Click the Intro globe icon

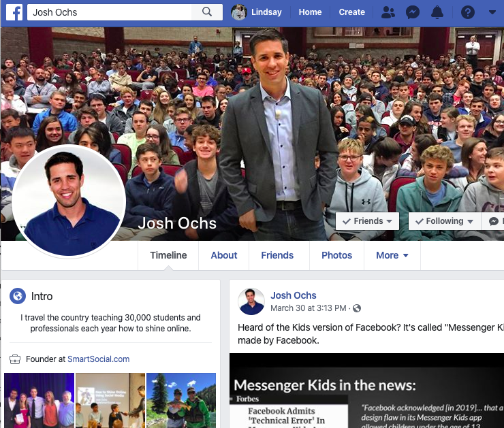(18, 296)
